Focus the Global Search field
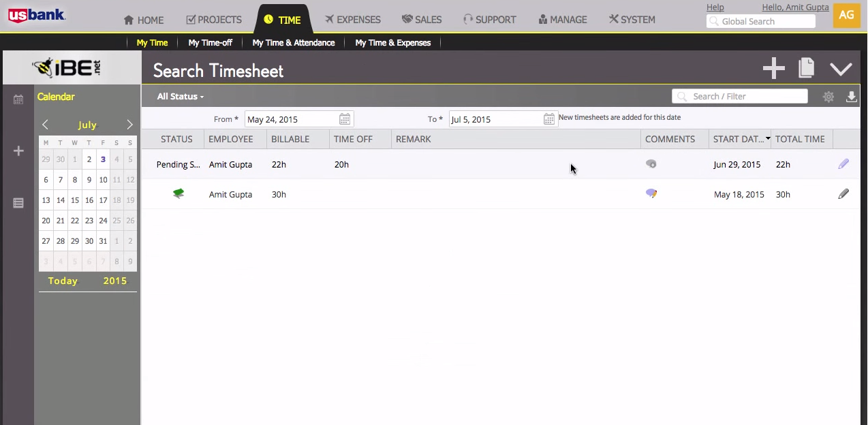The image size is (868, 425). coord(761,22)
